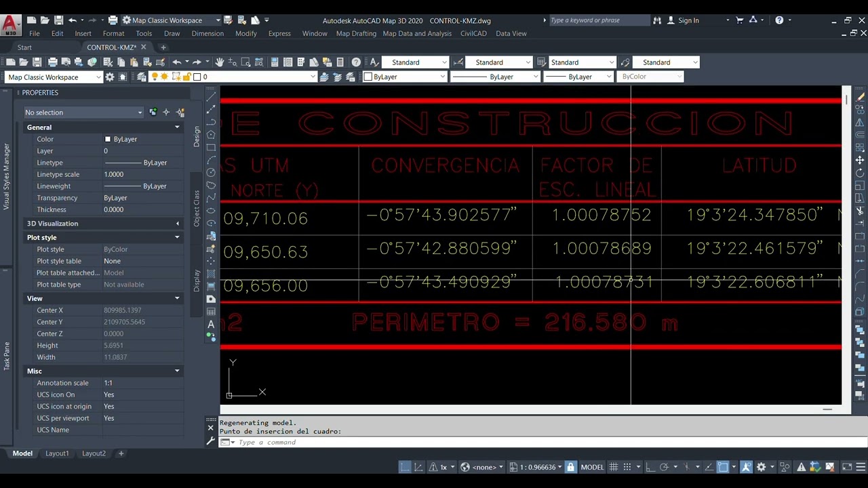Click Redo arrow in standard toolbar

(197, 62)
